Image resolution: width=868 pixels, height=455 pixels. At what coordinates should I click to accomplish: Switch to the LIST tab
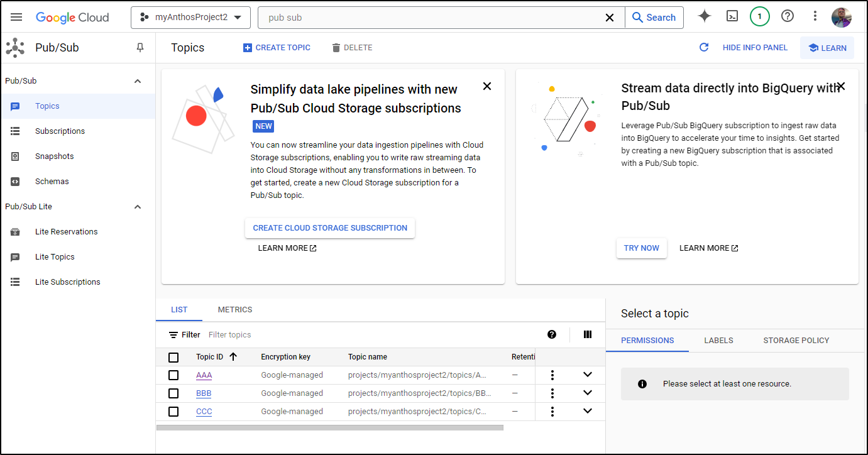point(179,310)
